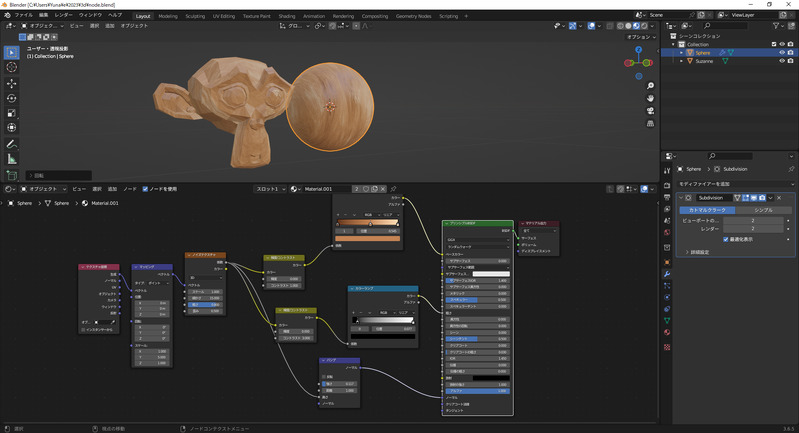Screen dimensions: 799x433
Task: Select the Measure tool
Action: pos(12,158)
